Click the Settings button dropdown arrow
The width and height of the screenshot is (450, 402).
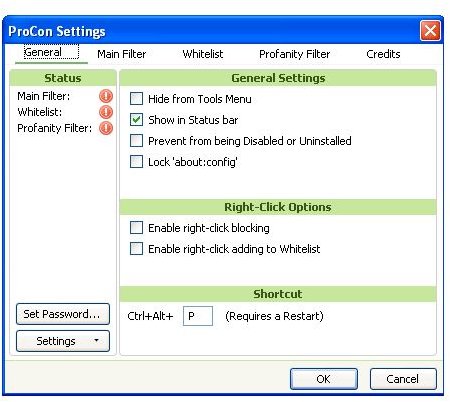(96, 340)
